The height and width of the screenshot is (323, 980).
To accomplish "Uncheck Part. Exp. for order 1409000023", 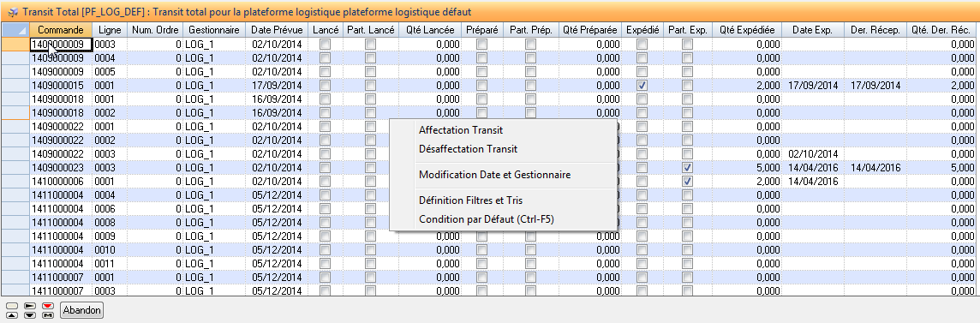I will [688, 167].
